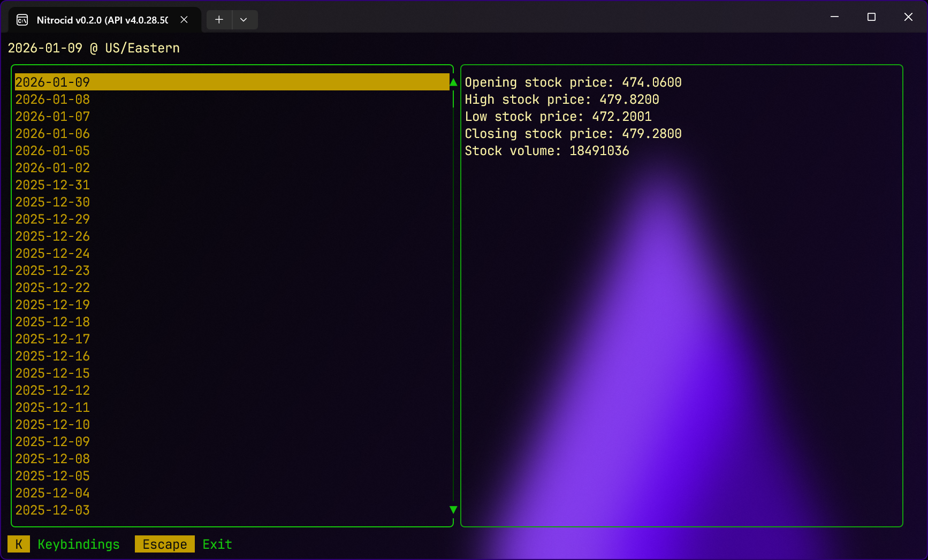The height and width of the screenshot is (560, 928).
Task: Expand the terminal profile dropdown chevron
Action: click(x=244, y=20)
